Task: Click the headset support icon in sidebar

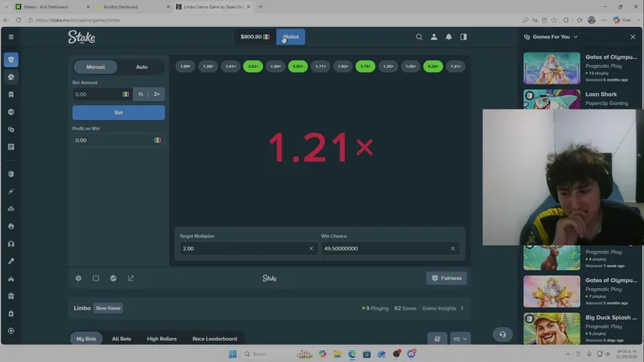Action: [x=11, y=244]
